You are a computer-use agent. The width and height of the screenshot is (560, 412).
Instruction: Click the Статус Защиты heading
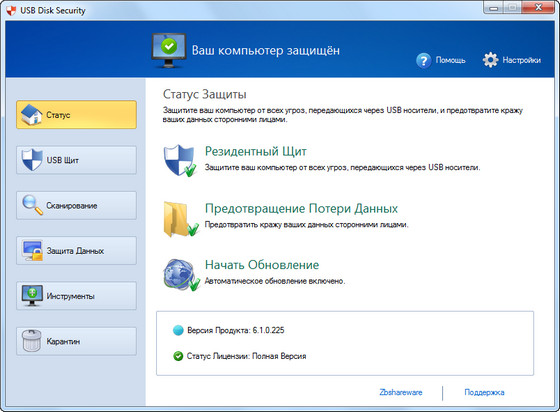tap(205, 94)
